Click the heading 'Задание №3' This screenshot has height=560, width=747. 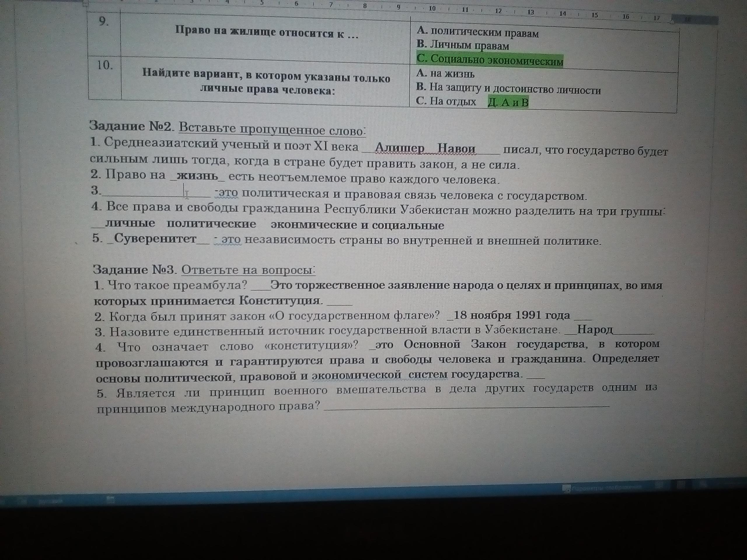pos(135,269)
